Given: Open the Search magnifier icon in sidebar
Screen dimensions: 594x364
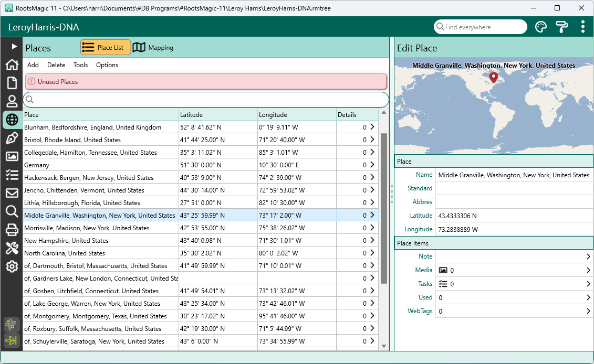Looking at the screenshot, I should [12, 211].
